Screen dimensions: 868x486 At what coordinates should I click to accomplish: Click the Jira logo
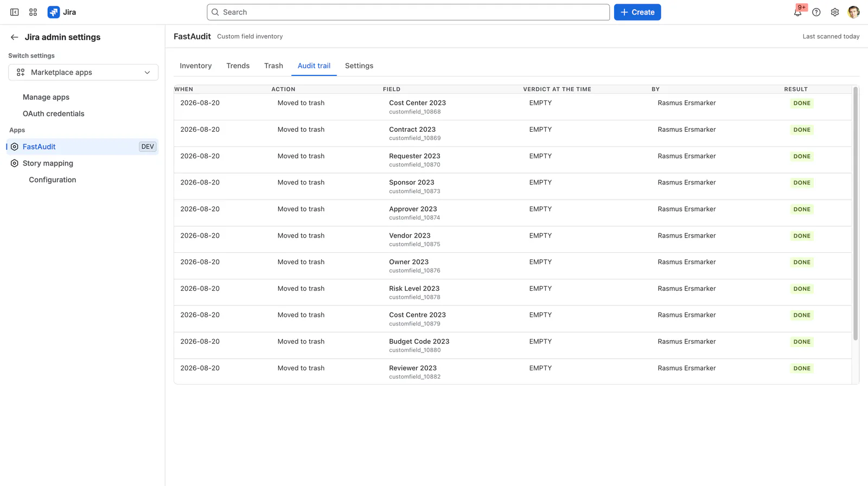[62, 12]
